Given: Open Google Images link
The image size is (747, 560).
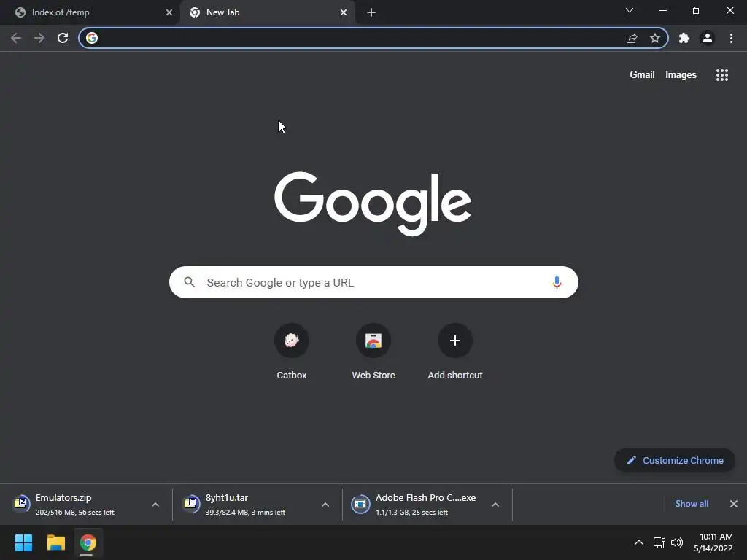Looking at the screenshot, I should pos(681,75).
